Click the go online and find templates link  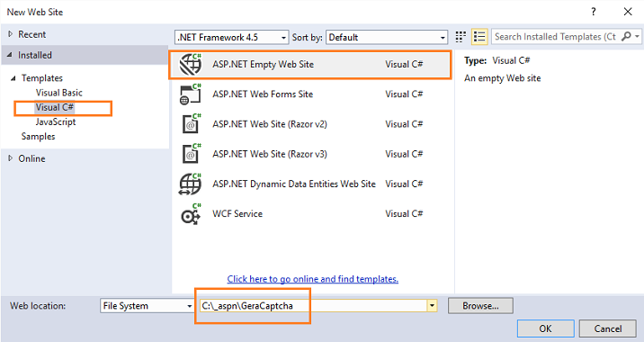(x=312, y=279)
